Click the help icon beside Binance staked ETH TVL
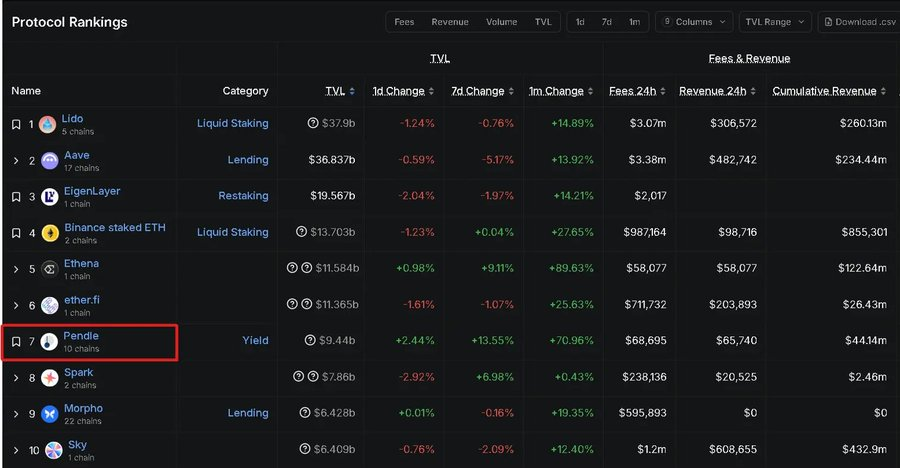The height and width of the screenshot is (468, 900). (301, 232)
